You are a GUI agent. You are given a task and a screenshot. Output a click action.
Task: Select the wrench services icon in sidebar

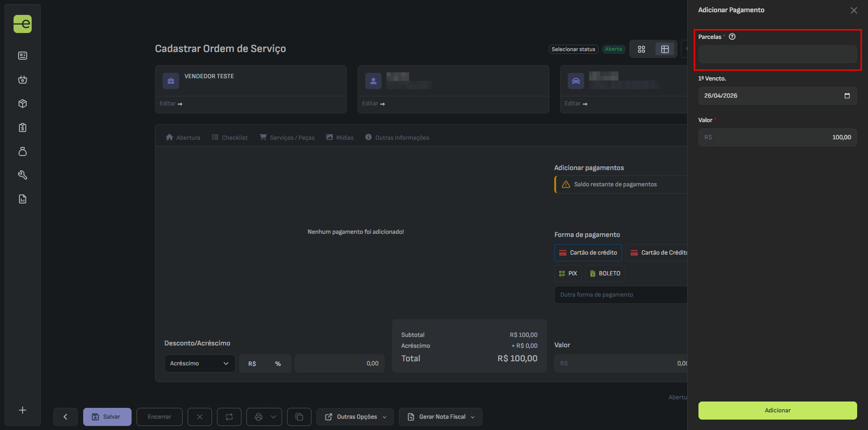(23, 175)
